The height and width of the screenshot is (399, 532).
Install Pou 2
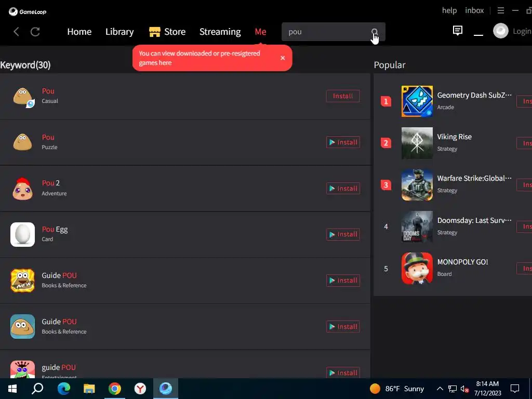tap(343, 188)
